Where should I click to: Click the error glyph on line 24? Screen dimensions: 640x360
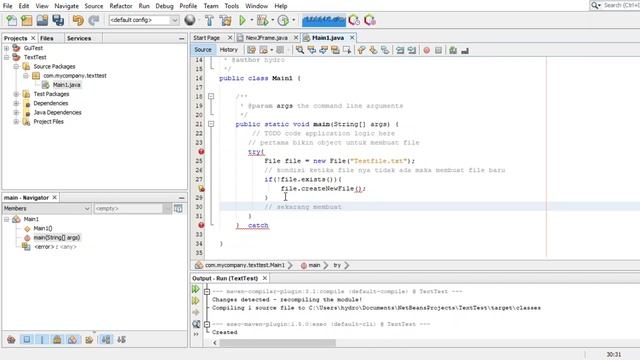click(x=201, y=151)
